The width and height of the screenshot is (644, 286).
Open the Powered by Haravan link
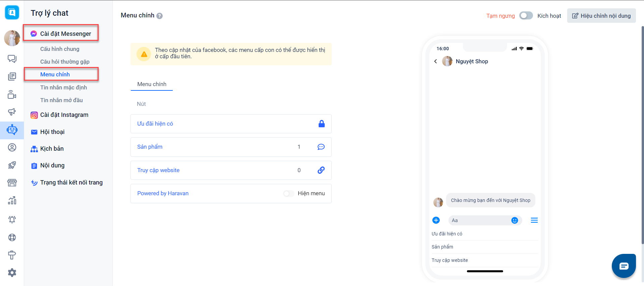coord(163,194)
